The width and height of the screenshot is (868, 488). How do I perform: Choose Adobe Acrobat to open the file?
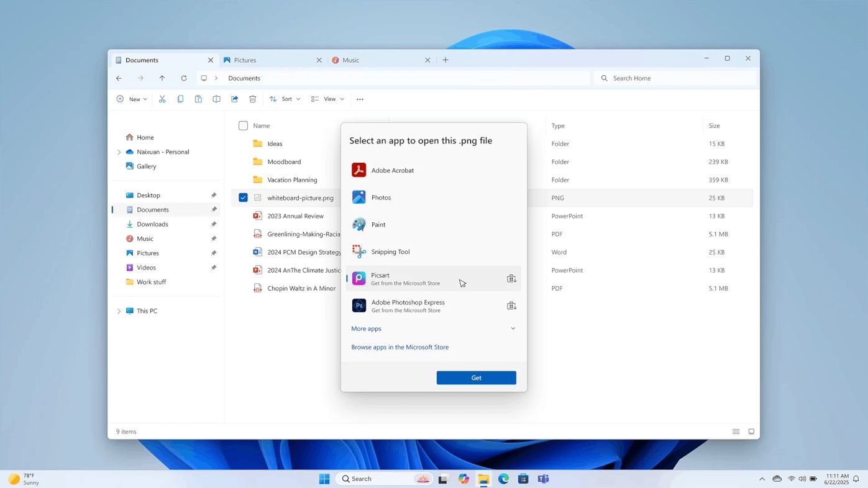433,170
